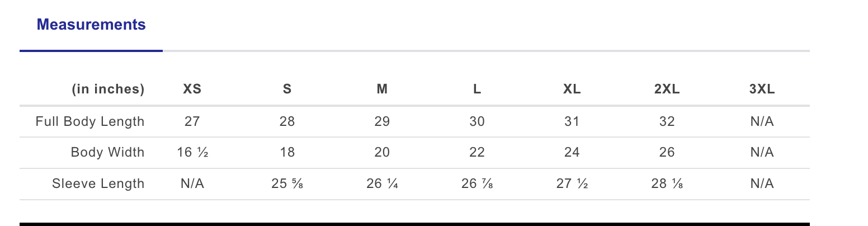Click the XL sleeve length 27 ½ cell
The height and width of the screenshot is (226, 868).
pos(572,183)
